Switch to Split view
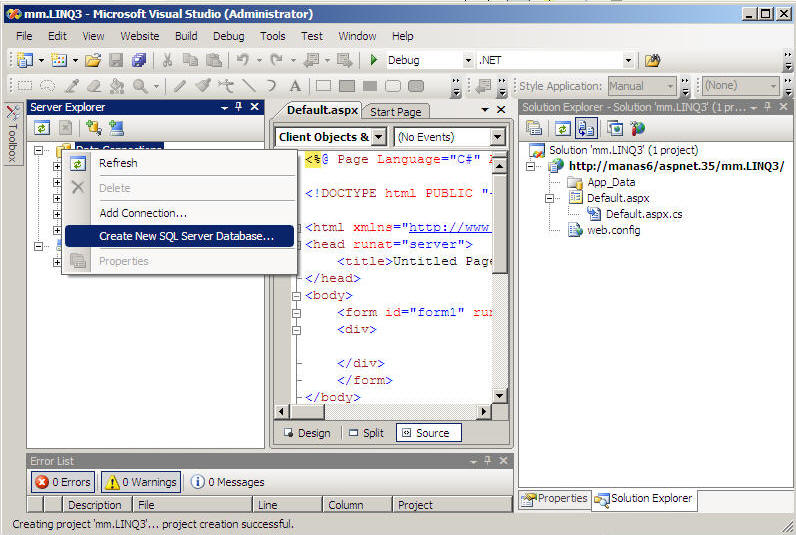Viewport: 796px width, 535px height. (366, 433)
